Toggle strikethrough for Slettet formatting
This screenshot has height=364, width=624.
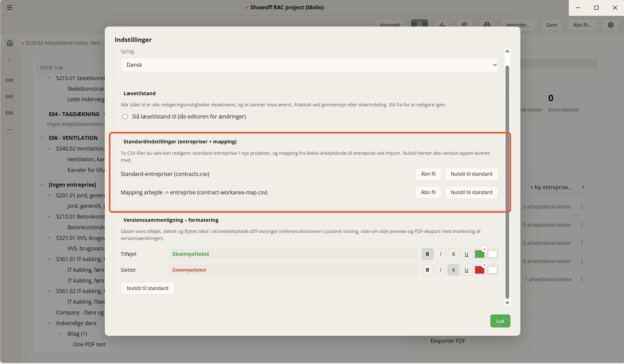(454, 270)
